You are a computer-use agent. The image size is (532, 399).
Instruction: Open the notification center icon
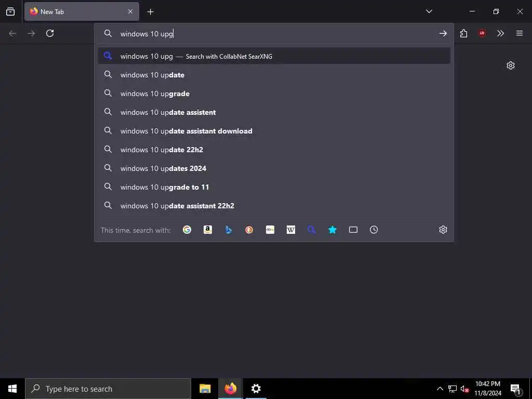coord(515,389)
